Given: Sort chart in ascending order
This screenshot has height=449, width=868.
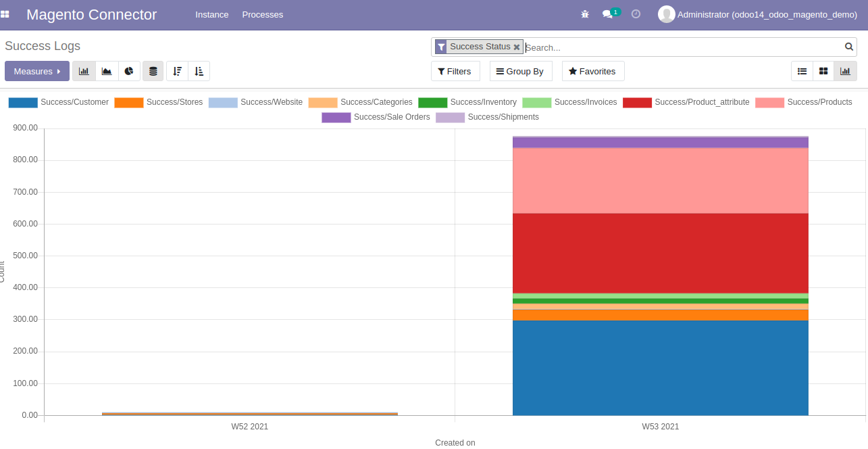Looking at the screenshot, I should [x=199, y=71].
